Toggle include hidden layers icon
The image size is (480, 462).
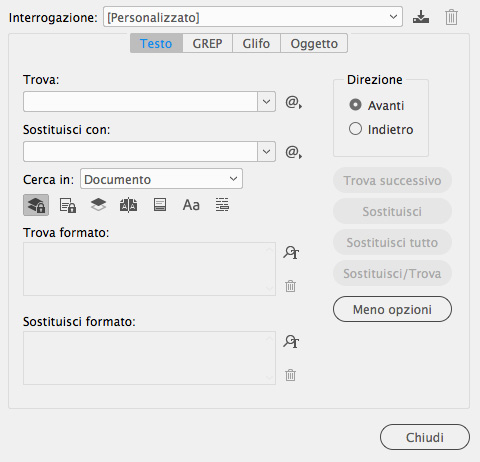click(98, 205)
